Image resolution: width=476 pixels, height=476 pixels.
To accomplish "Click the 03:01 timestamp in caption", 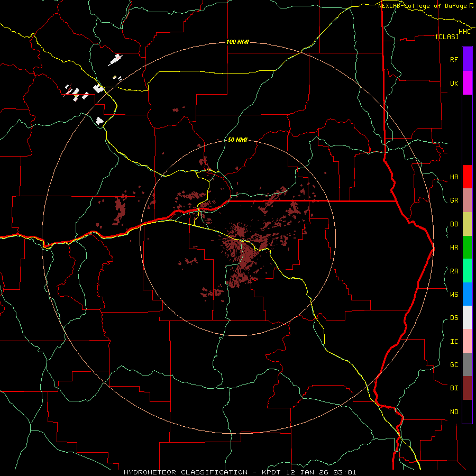I will 345,472.
